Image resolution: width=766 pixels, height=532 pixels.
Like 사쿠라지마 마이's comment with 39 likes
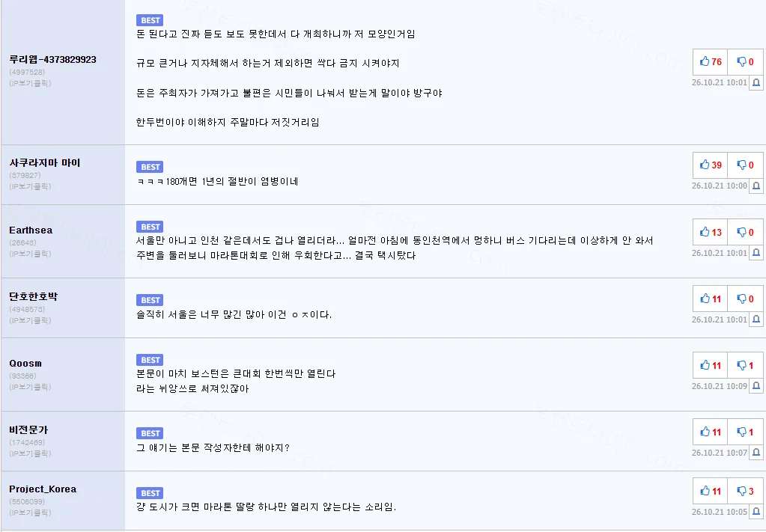(x=711, y=165)
